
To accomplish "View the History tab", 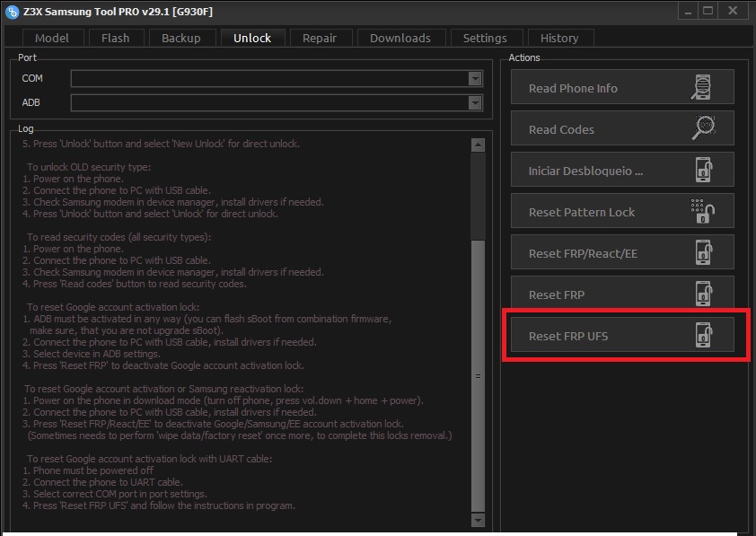I will (x=559, y=38).
